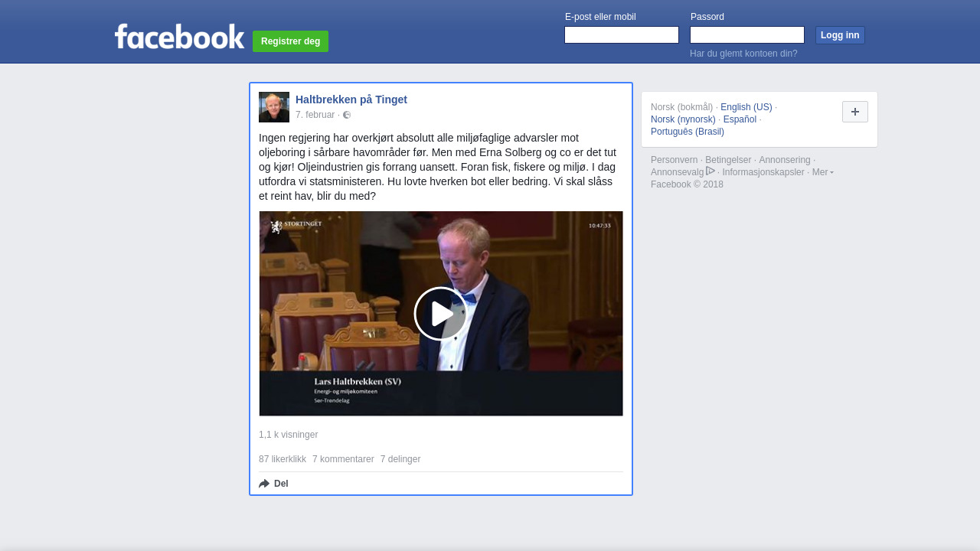The image size is (980, 551).
Task: Choose Português (Brasil) language
Action: 687,132
